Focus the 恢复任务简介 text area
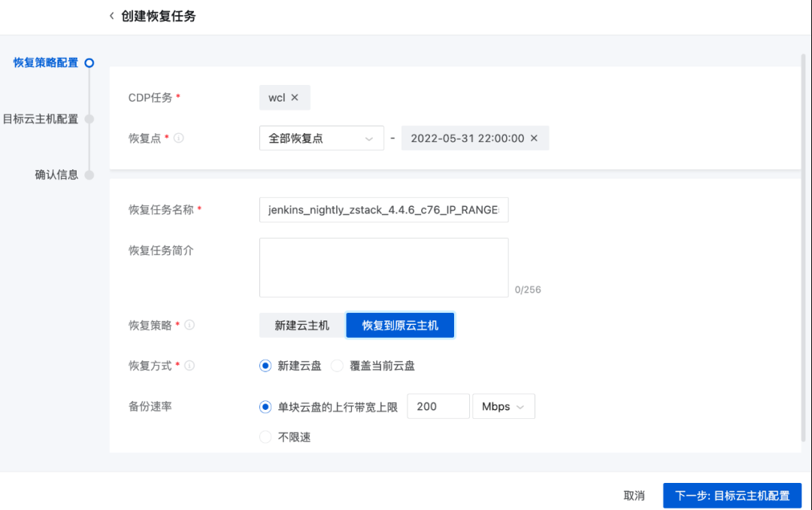Viewport: 812px width, 510px height. 383,268
